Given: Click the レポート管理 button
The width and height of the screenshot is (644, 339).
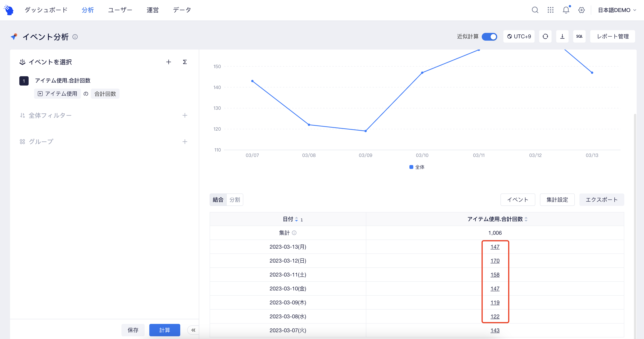Looking at the screenshot, I should point(613,37).
